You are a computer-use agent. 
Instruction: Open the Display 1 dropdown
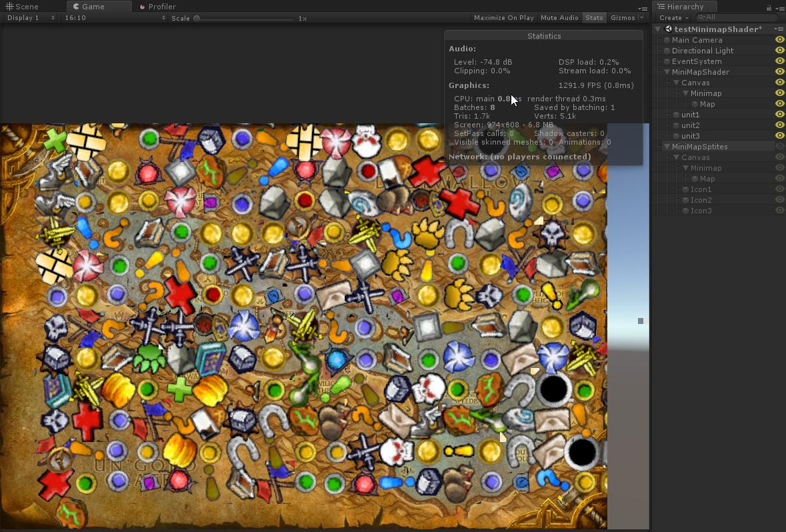[x=31, y=17]
